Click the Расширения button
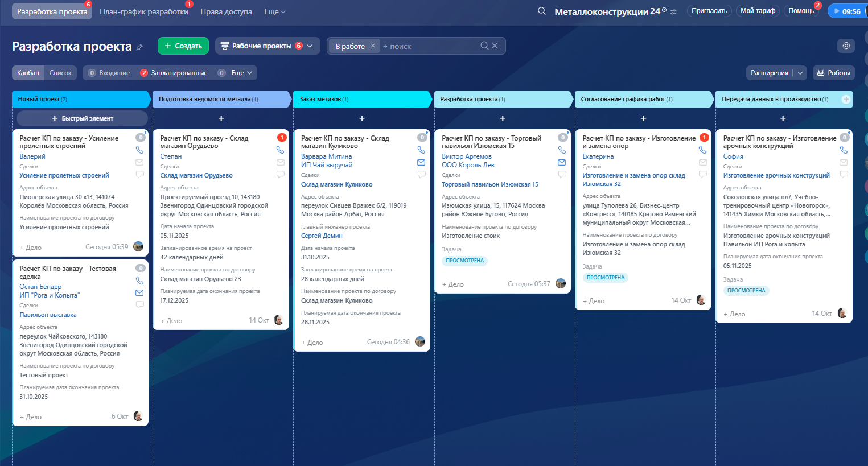Image resolution: width=868 pixels, height=466 pixels. 769,73
